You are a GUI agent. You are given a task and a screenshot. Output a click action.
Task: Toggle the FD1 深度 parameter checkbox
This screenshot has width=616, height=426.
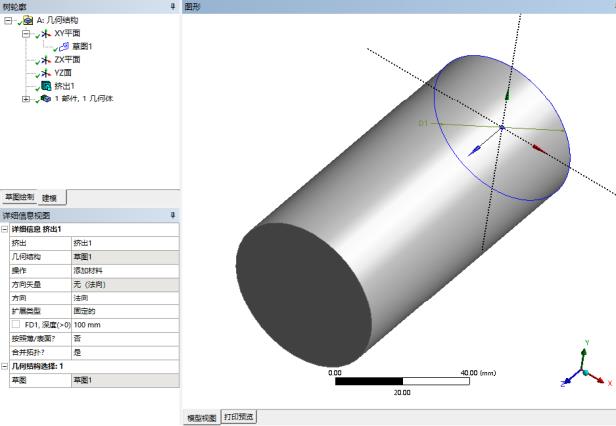[16, 325]
